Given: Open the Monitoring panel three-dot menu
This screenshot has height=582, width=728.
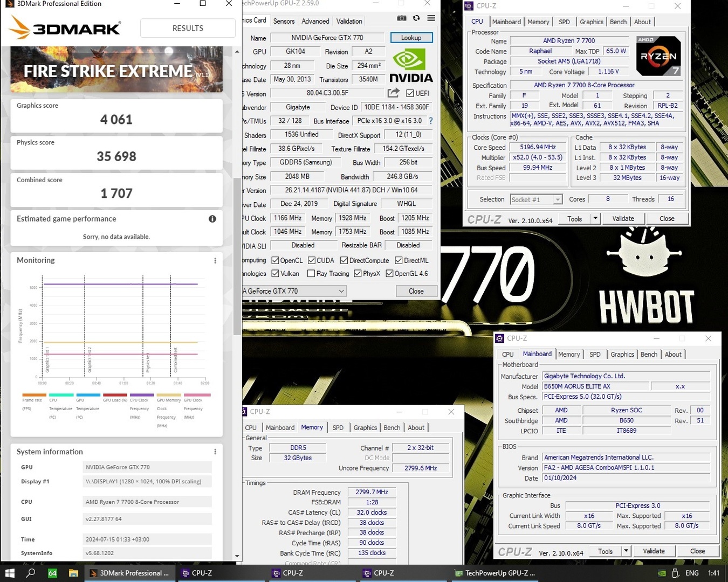Looking at the screenshot, I should [215, 260].
